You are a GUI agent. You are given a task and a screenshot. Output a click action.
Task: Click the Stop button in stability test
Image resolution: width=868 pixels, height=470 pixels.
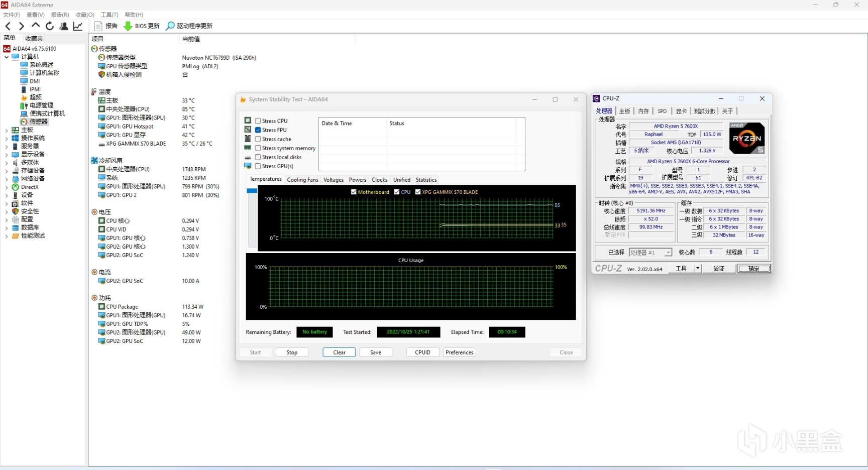(292, 352)
